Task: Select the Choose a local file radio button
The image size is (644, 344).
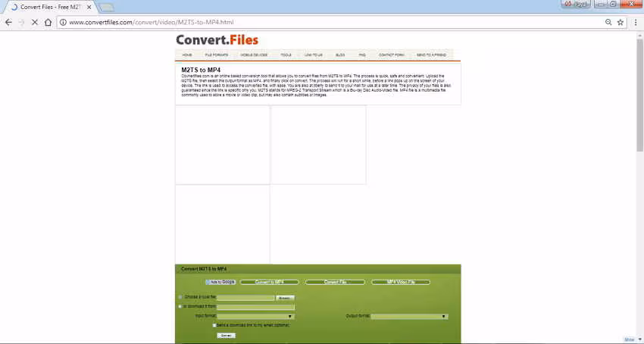Action: pos(180,297)
